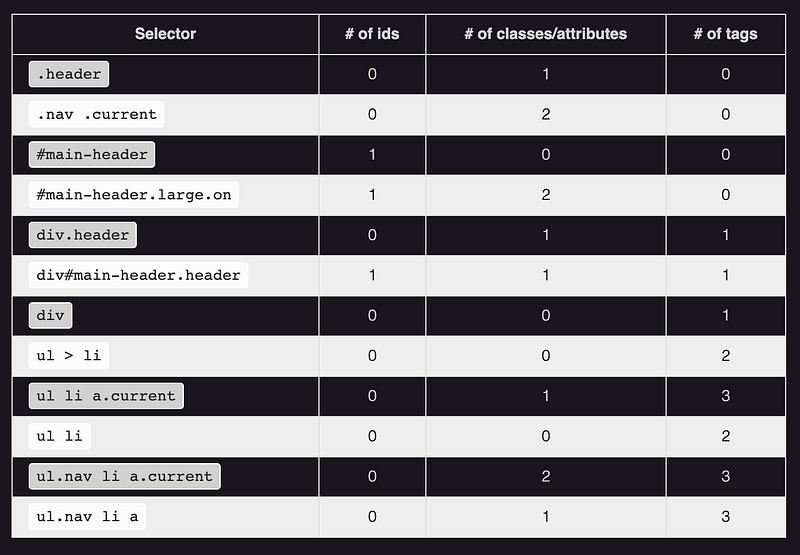Viewport: 800px width, 555px height.
Task: Select the .header selector code chip
Action: [x=69, y=74]
